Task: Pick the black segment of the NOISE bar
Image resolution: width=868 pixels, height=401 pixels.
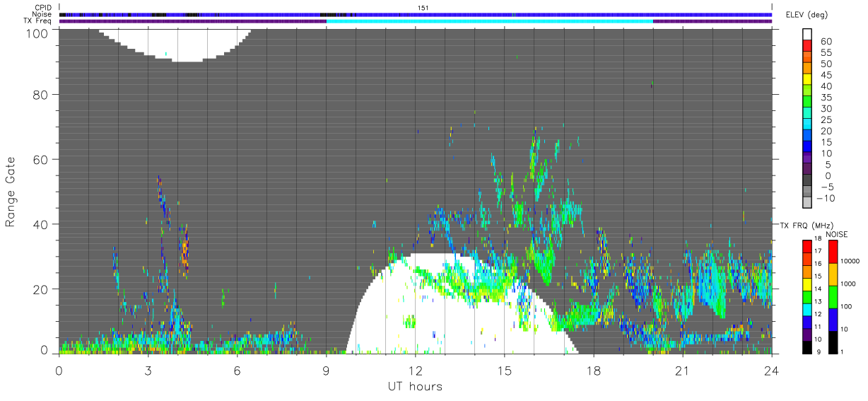Action: coord(833,341)
